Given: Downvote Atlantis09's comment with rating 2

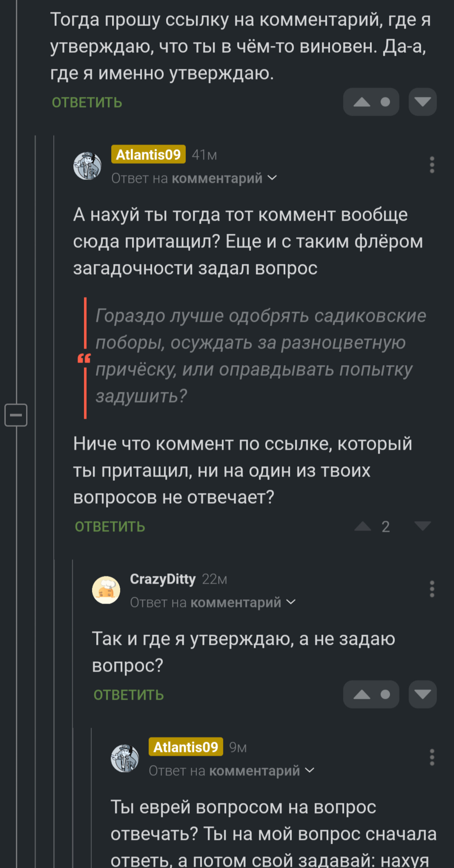Looking at the screenshot, I should [x=422, y=526].
